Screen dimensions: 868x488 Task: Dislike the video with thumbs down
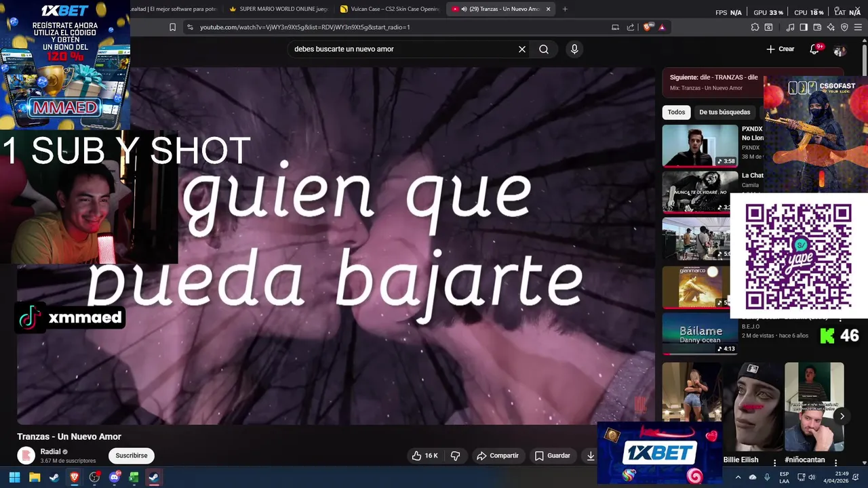[456, 455]
